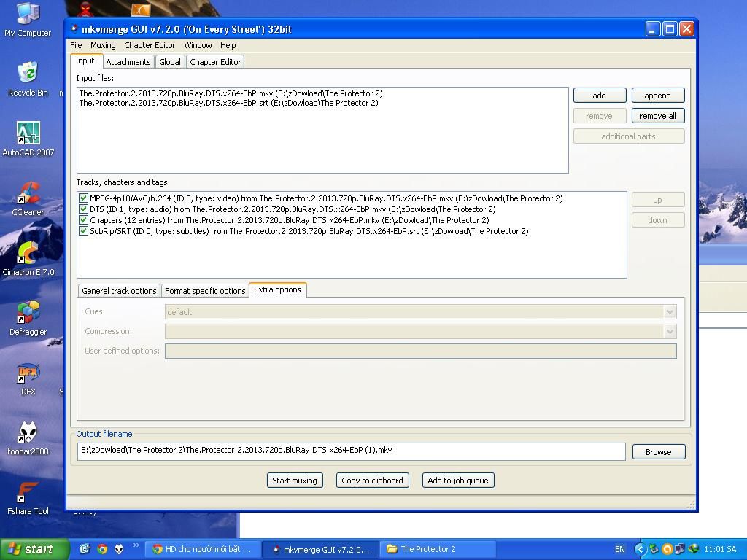Click Start muxing
The height and width of the screenshot is (560, 747).
[295, 481]
